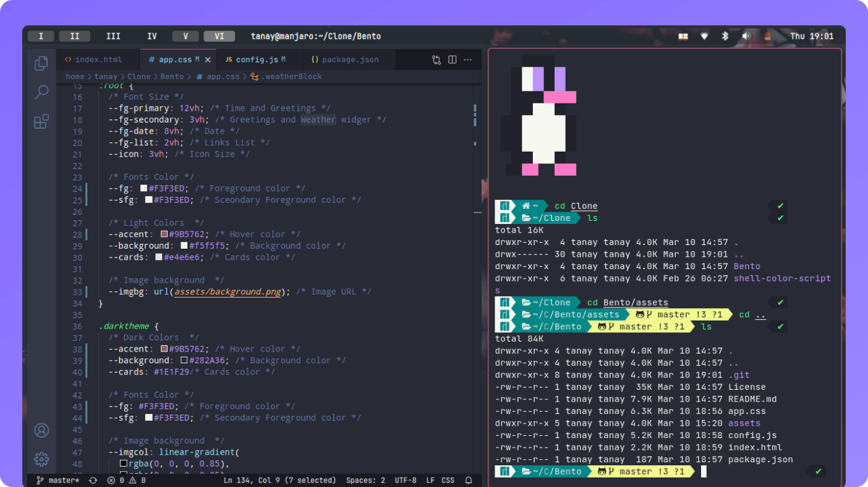The height and width of the screenshot is (487, 868).
Task: Open the Search view in the activity bar
Action: [41, 92]
